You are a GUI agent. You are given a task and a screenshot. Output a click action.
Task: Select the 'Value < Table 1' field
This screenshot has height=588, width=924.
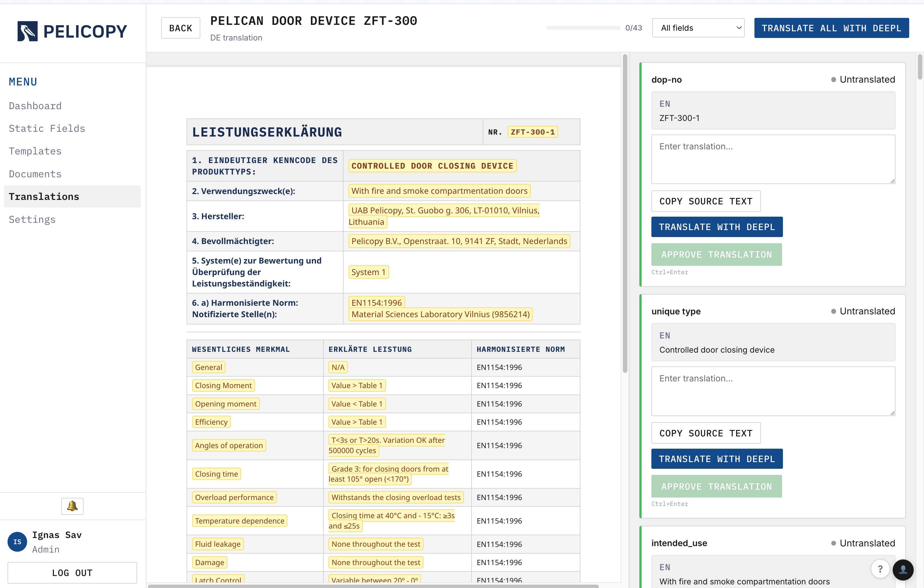click(x=357, y=403)
